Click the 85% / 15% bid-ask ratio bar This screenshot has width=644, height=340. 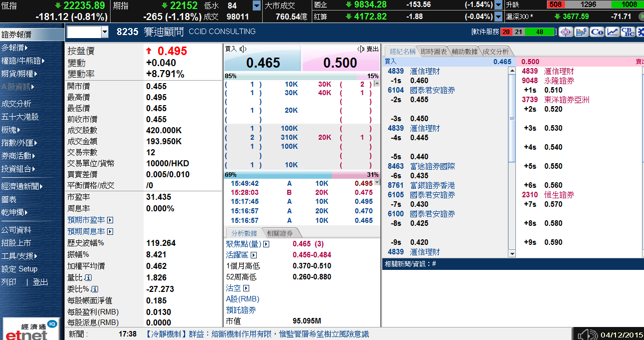point(302,76)
